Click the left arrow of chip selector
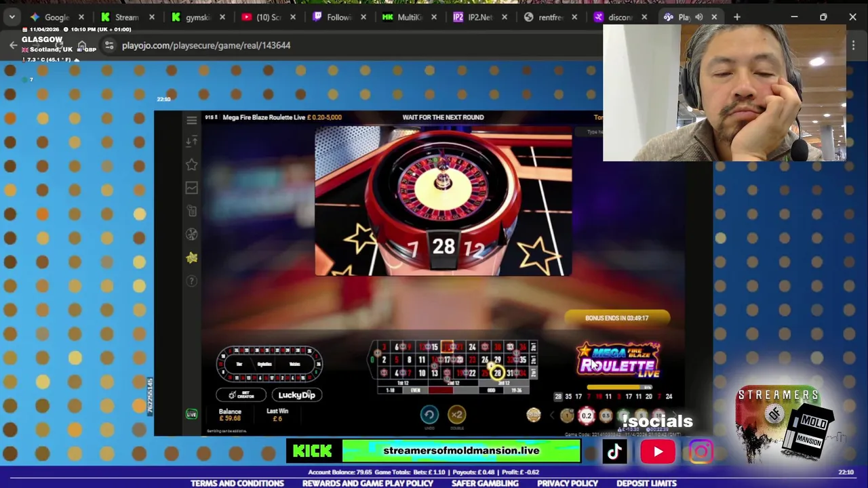Image resolution: width=868 pixels, height=488 pixels. tap(551, 415)
